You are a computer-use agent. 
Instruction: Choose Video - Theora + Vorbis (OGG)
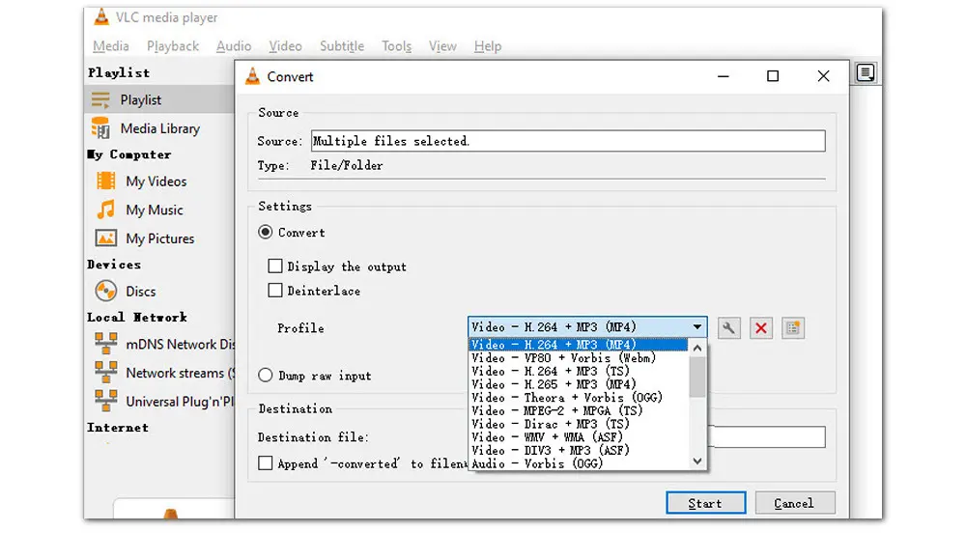point(578,398)
